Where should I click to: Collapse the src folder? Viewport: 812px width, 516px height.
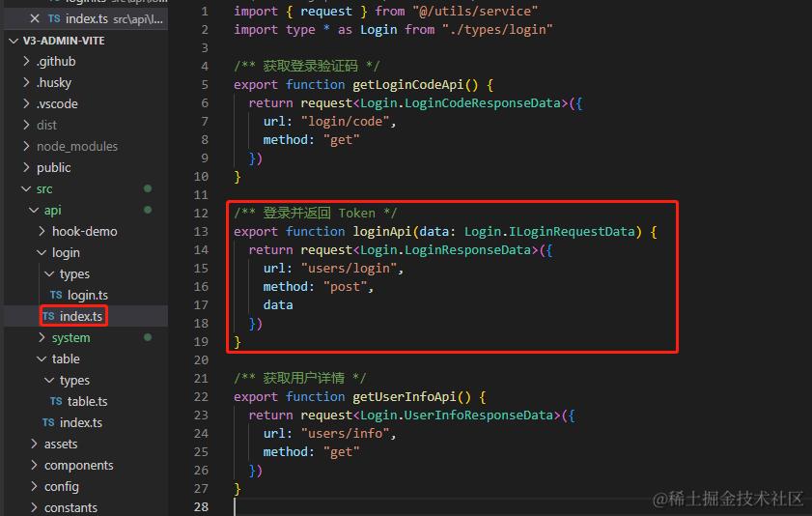26,188
